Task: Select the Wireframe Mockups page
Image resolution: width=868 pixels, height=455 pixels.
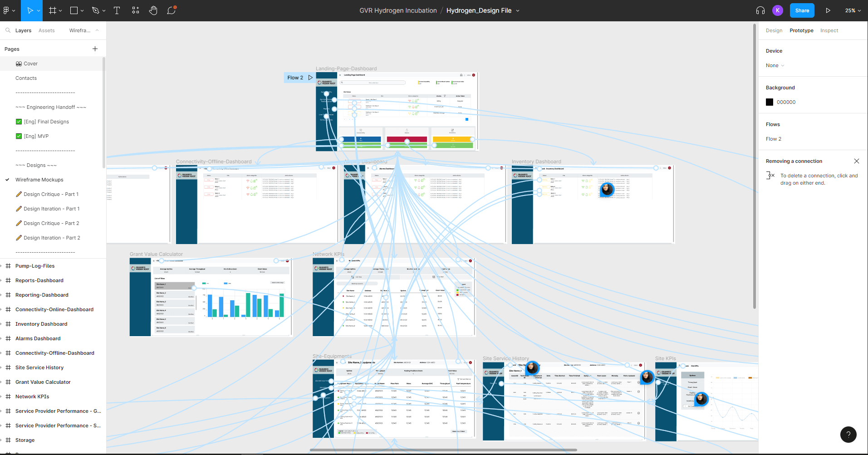Action: (x=39, y=180)
